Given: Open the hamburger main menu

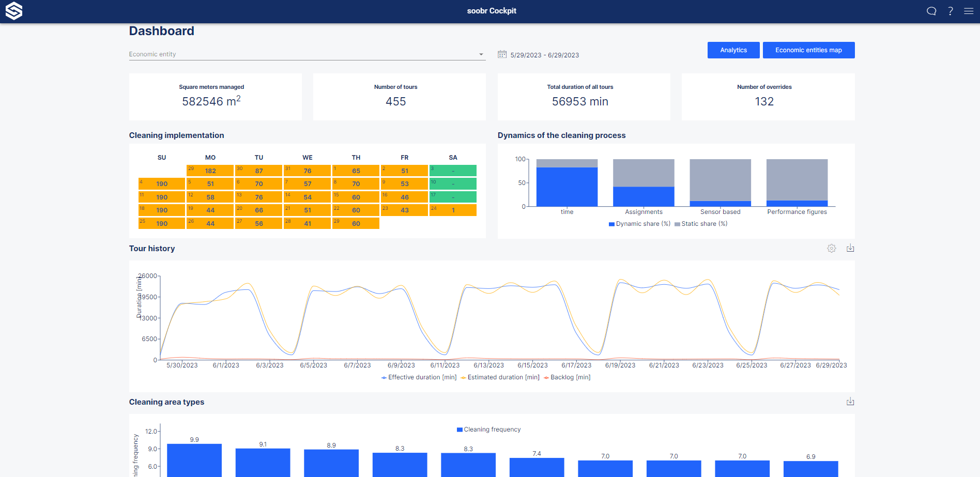Looking at the screenshot, I should [x=969, y=11].
